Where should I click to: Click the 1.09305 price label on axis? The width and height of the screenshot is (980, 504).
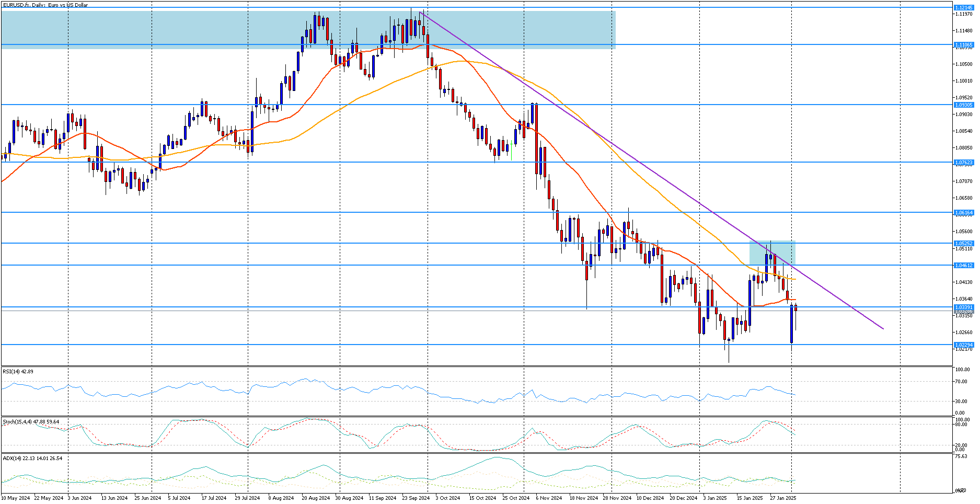click(963, 105)
